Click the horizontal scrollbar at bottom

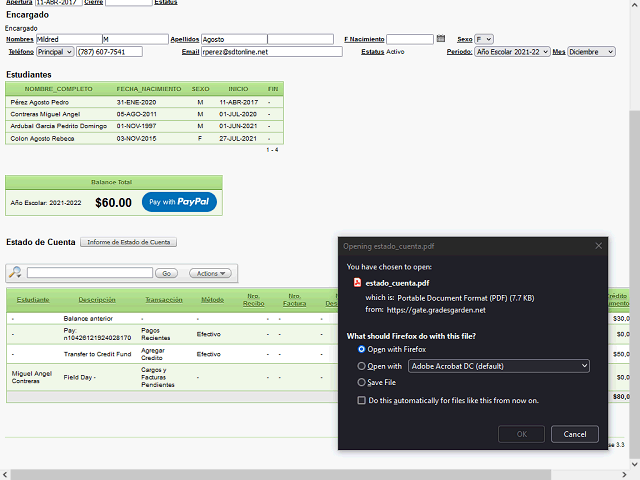click(300, 473)
